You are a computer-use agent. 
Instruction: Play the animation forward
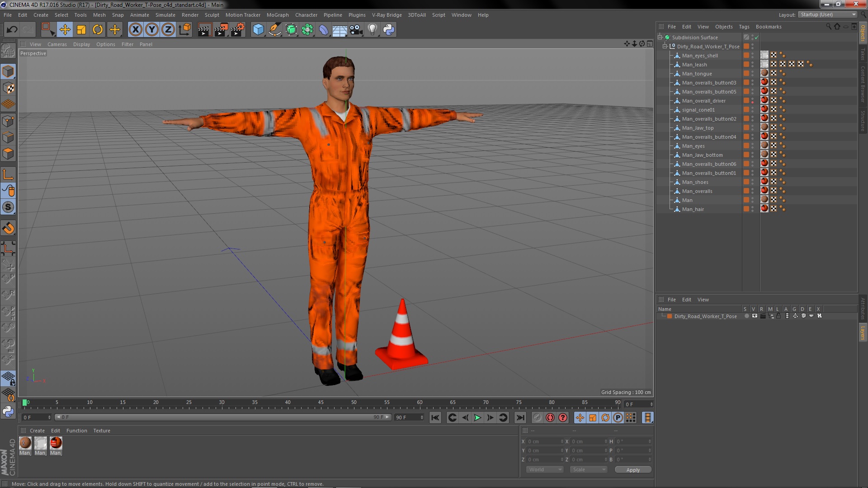pyautogui.click(x=477, y=418)
